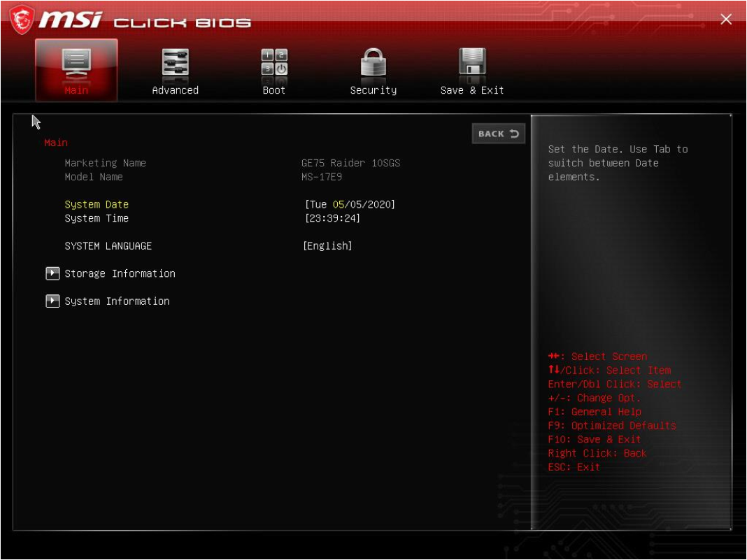747x560 pixels.
Task: Click the MSI dragon logo
Action: tap(20, 19)
